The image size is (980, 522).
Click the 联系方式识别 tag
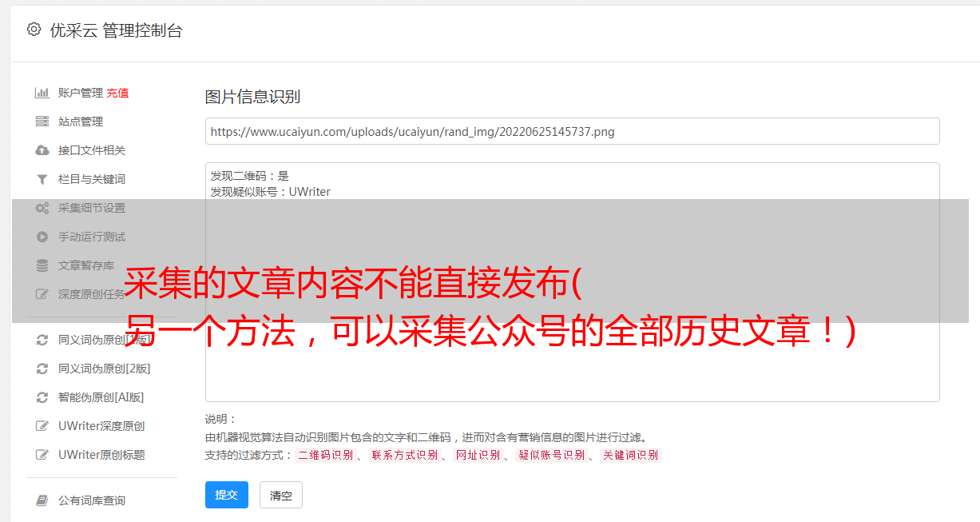[405, 455]
